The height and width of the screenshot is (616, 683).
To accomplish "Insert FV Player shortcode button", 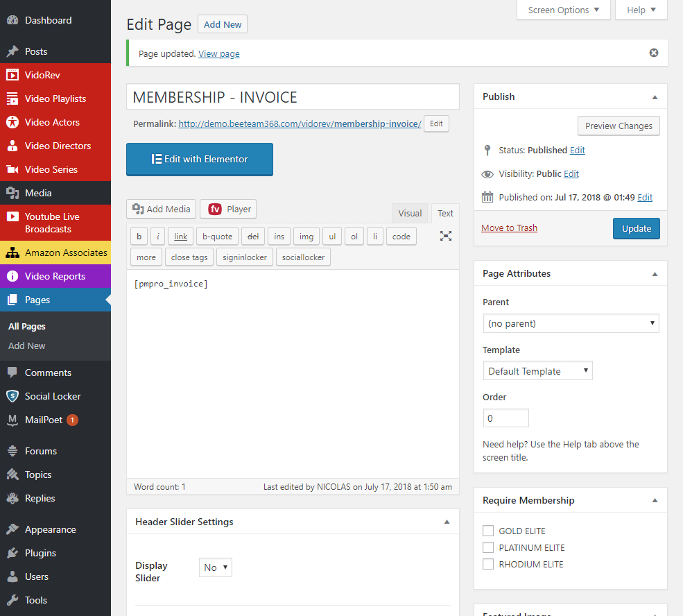I will point(228,209).
